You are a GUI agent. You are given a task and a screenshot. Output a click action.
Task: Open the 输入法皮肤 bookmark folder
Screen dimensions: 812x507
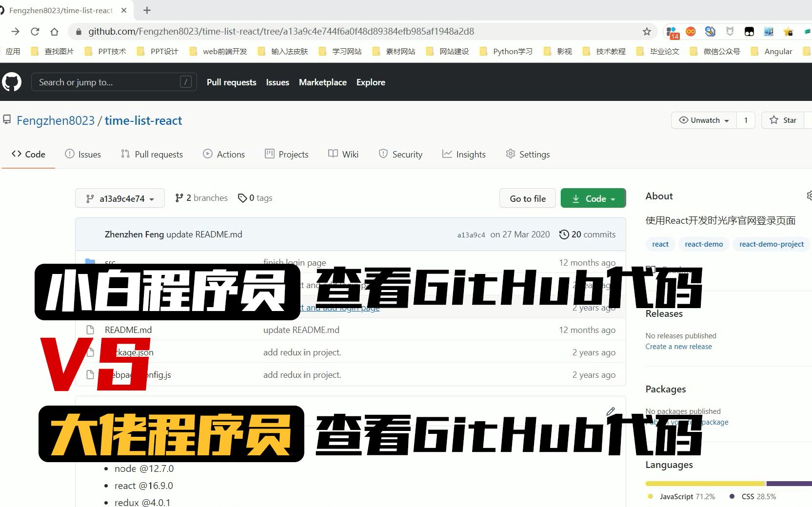click(283, 51)
